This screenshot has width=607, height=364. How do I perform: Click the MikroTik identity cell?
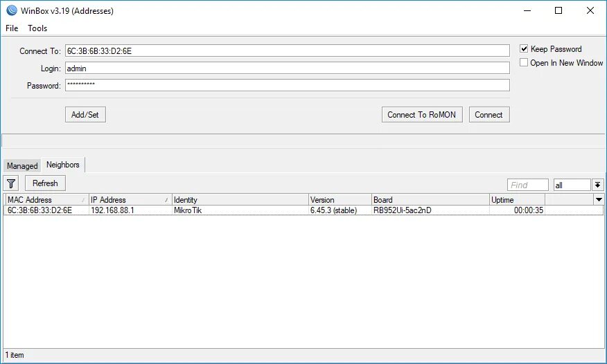point(188,210)
